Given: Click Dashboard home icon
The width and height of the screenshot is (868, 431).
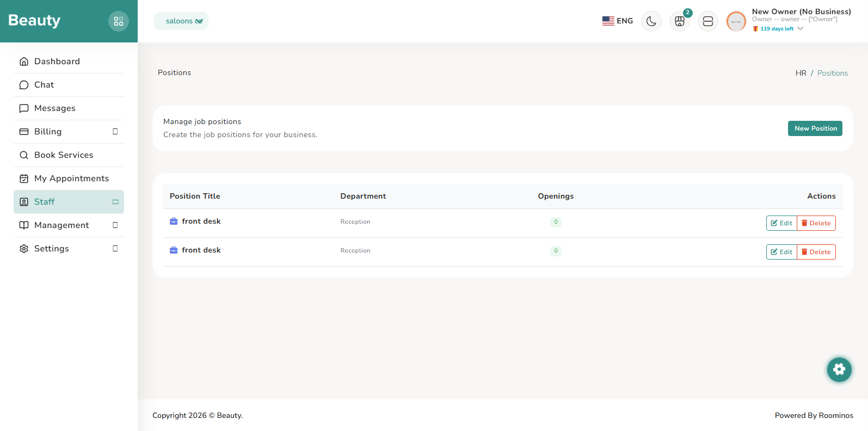Looking at the screenshot, I should coord(24,61).
